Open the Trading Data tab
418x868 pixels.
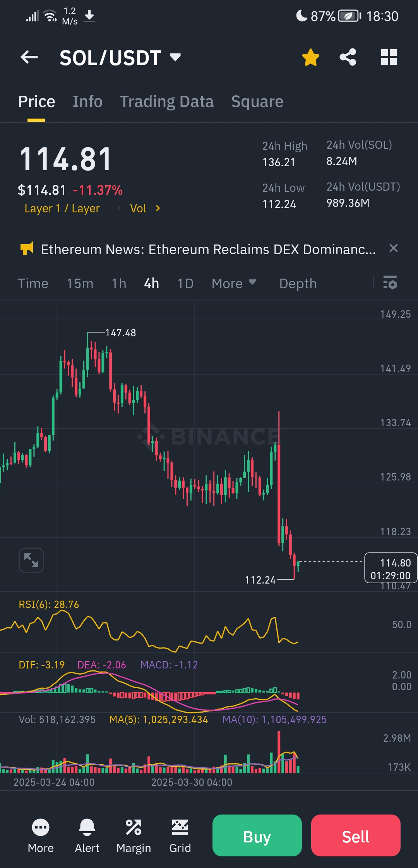[166, 102]
